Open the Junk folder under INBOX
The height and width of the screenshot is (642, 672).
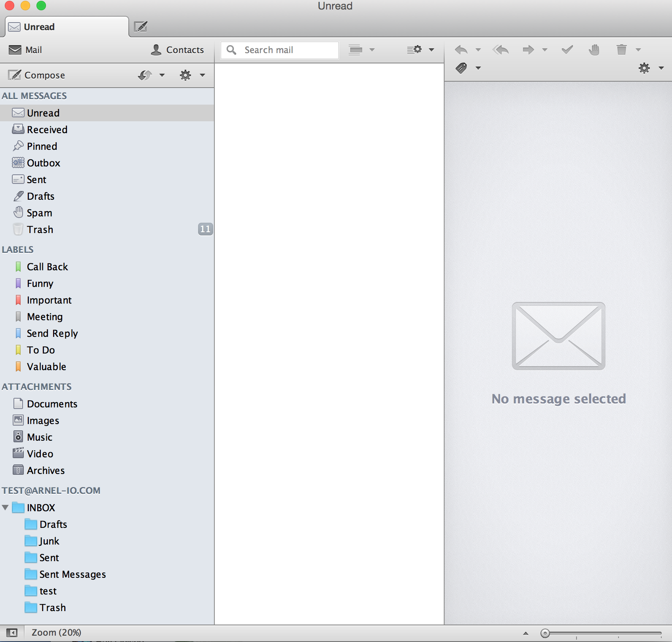pos(107,541)
